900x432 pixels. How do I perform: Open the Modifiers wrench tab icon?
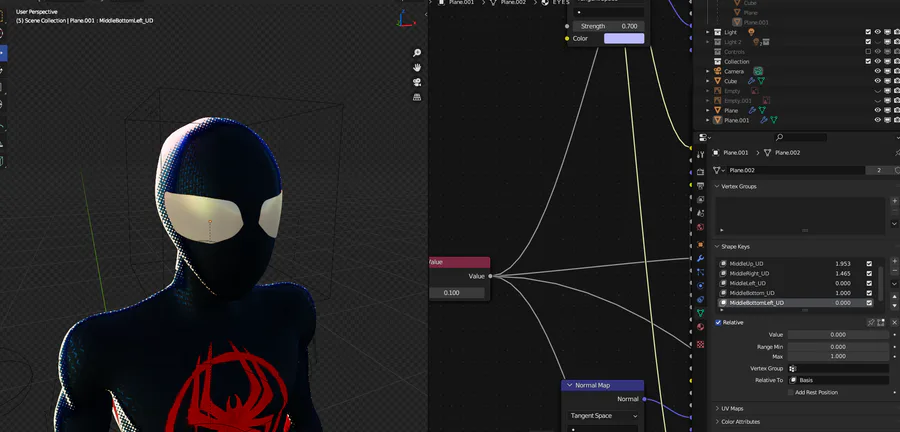point(700,259)
